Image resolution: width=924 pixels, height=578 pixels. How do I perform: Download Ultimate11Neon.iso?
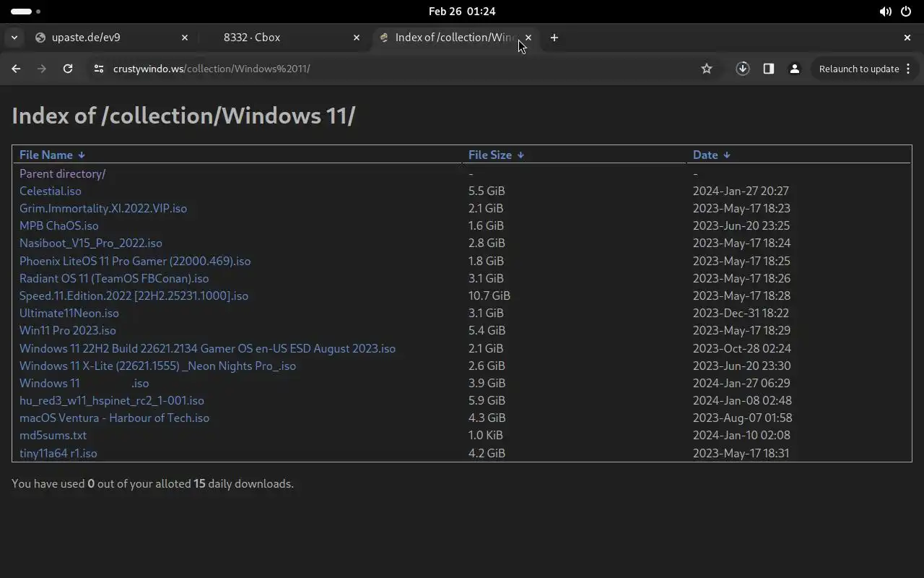(69, 313)
